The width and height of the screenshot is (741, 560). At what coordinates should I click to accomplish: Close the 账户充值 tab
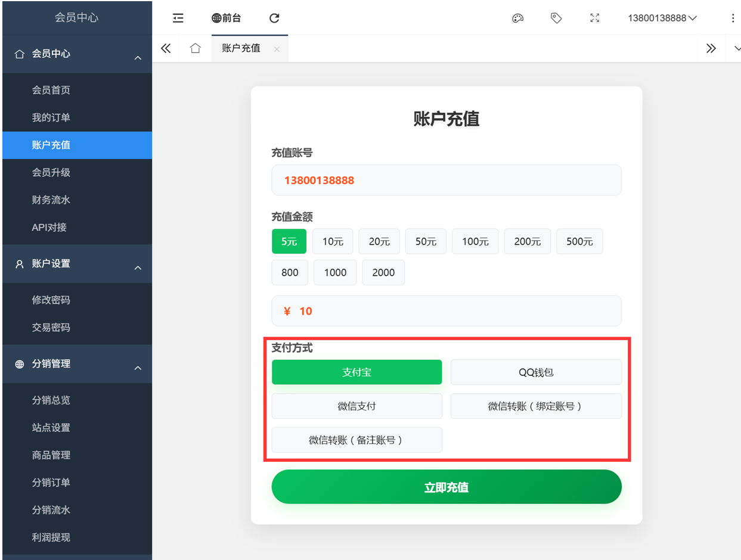(x=277, y=49)
